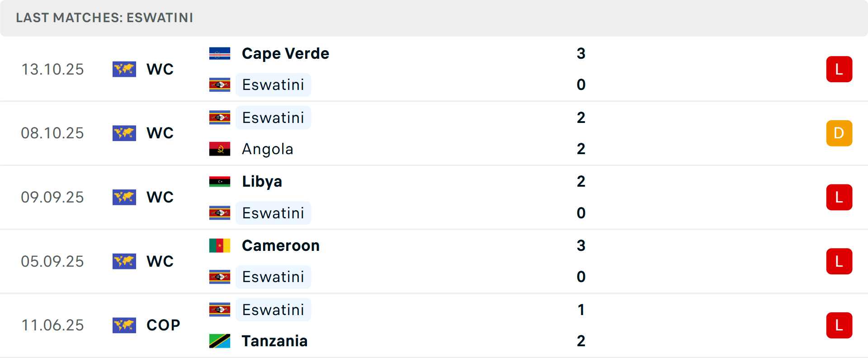The image size is (868, 358).
Task: Open the LAST MATCHES: ESWATINI header
Action: [x=104, y=18]
